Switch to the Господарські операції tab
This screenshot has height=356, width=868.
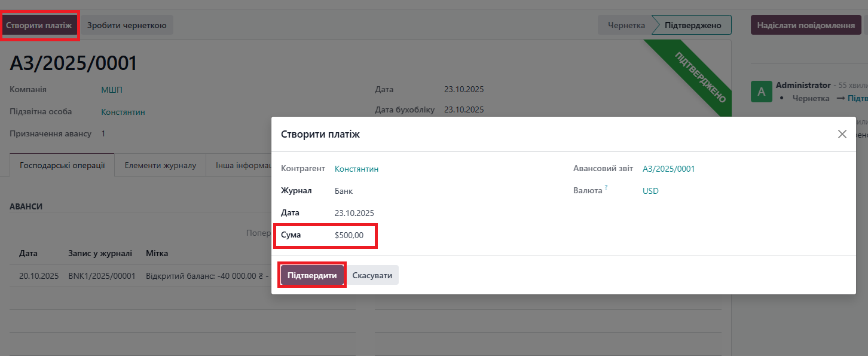coord(63,166)
